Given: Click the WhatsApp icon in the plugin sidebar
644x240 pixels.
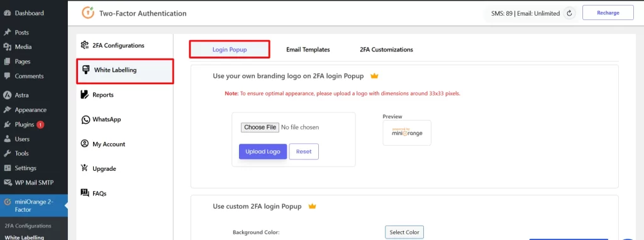Looking at the screenshot, I should pos(86,119).
